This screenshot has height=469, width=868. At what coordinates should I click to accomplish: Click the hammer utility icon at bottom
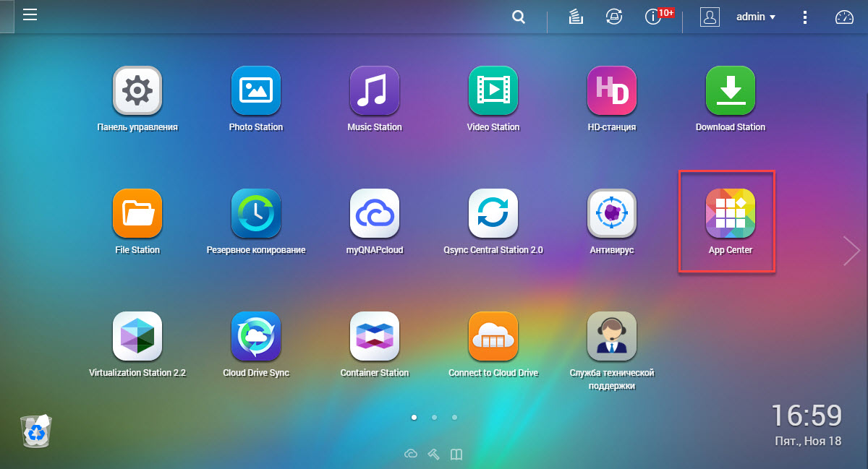coord(433,454)
